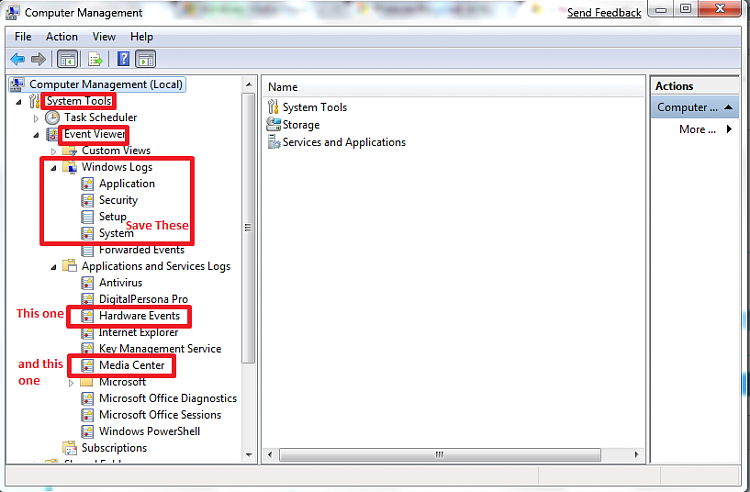Open the Help menu
750x492 pixels.
point(142,37)
